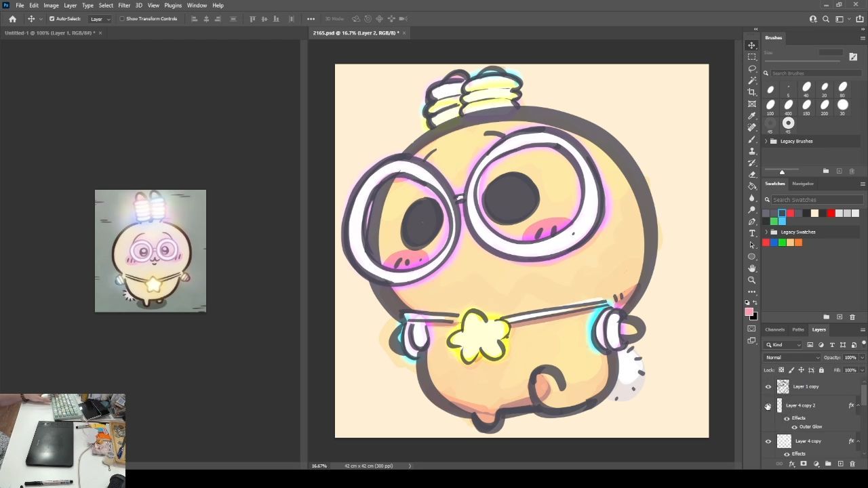Viewport: 868px width, 488px height.
Task: Select the Lasso tool
Action: tap(752, 68)
